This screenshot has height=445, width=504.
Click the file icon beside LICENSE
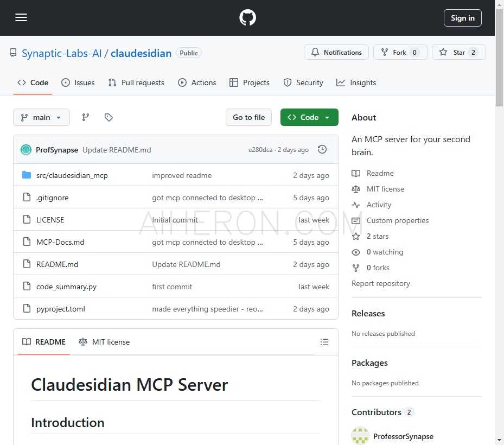click(x=27, y=219)
